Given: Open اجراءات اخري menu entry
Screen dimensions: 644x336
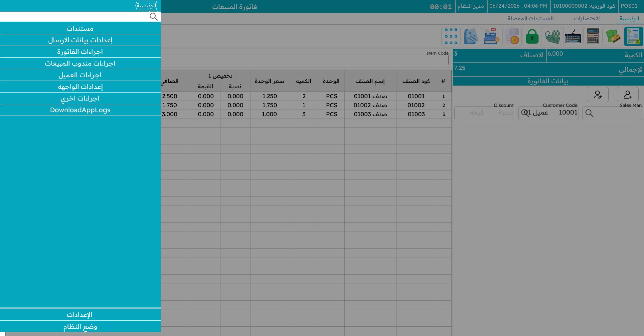Looking at the screenshot, I should point(80,98).
